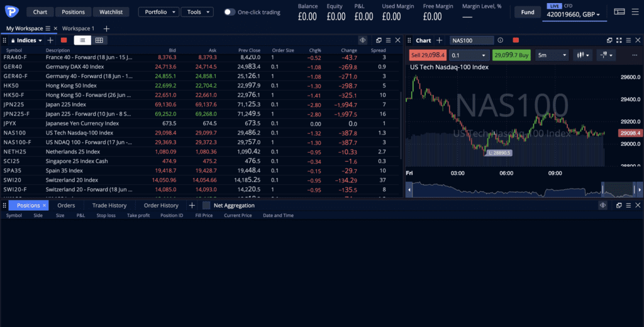Click the split arrows icon in Positions panel
Screen dimensions: 644x327
[603, 206]
